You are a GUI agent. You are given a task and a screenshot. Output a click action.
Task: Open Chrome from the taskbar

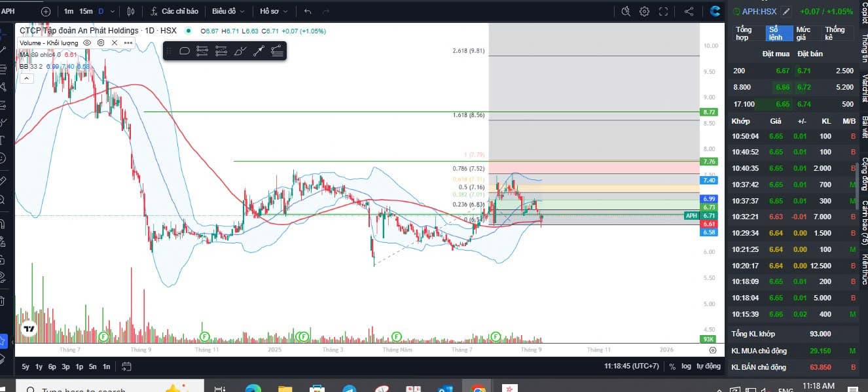pos(479,389)
